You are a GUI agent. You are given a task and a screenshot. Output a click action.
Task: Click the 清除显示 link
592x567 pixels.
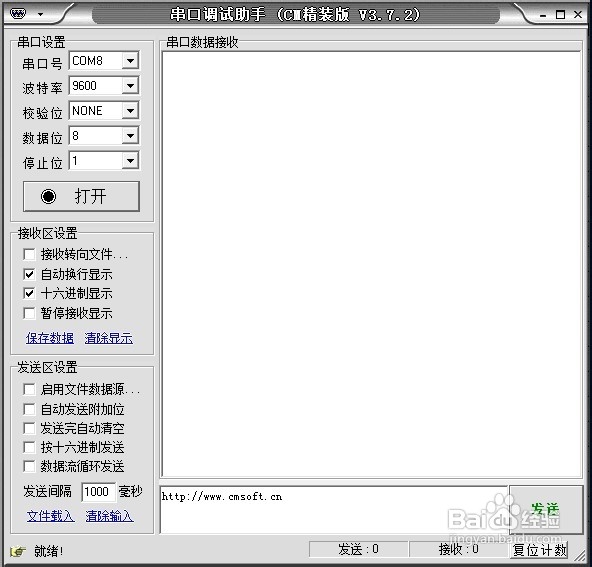(109, 338)
